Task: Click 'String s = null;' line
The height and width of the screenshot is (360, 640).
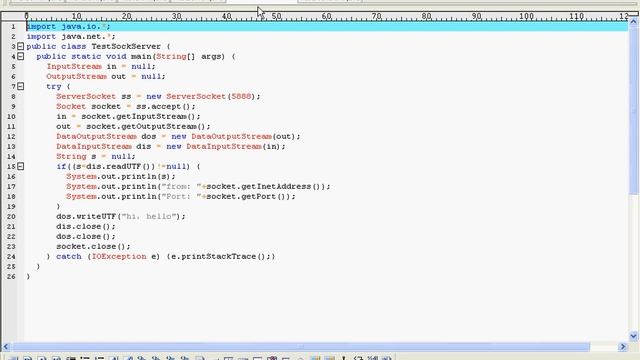Action: (96, 156)
